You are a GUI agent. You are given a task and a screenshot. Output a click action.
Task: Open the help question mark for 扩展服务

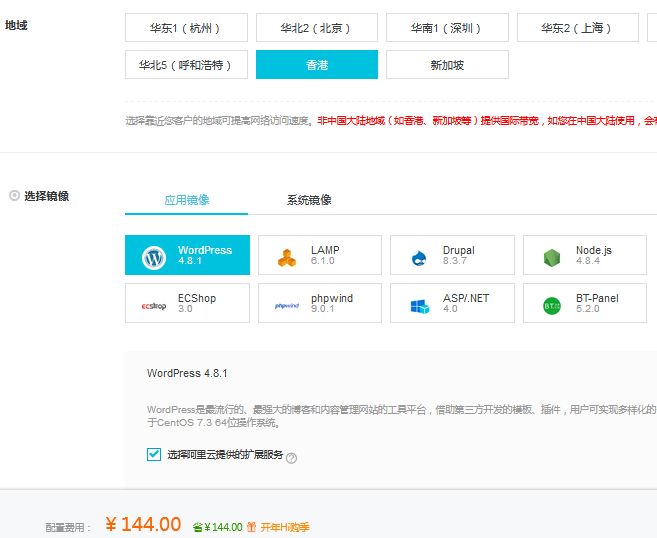[x=291, y=458]
